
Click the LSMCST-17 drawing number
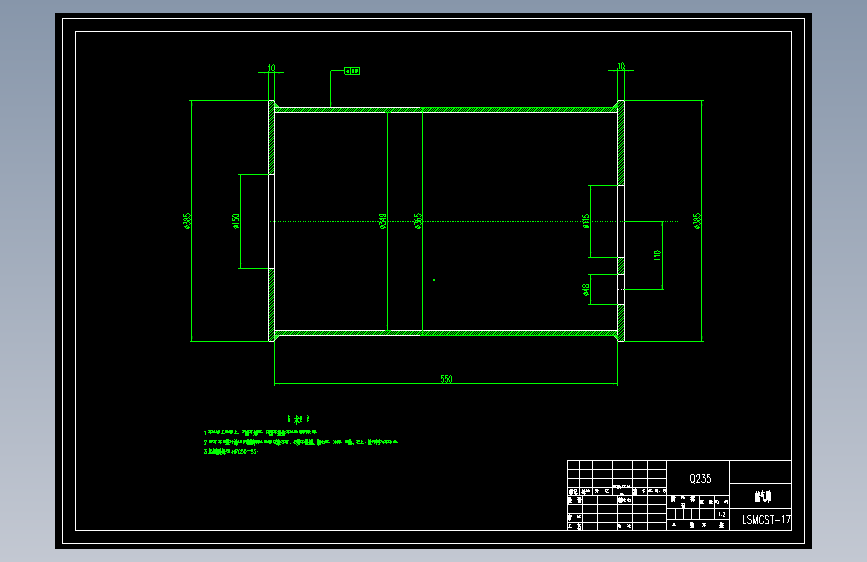(766, 519)
